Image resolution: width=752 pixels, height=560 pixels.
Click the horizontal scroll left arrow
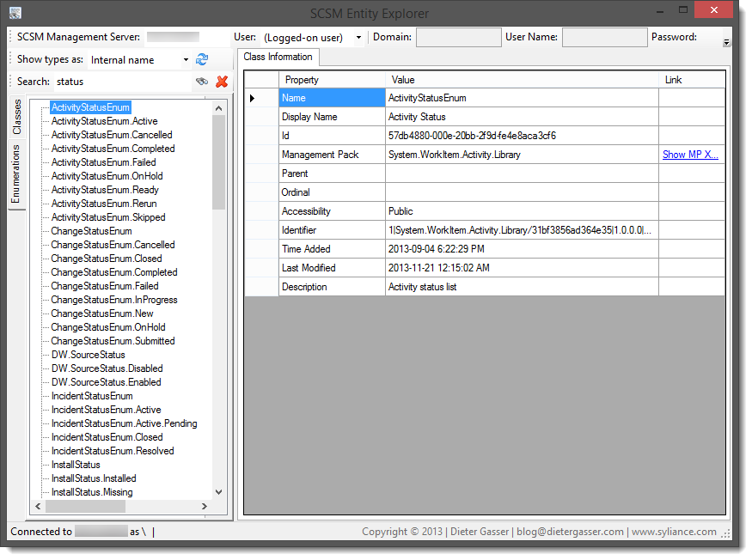tap(38, 506)
